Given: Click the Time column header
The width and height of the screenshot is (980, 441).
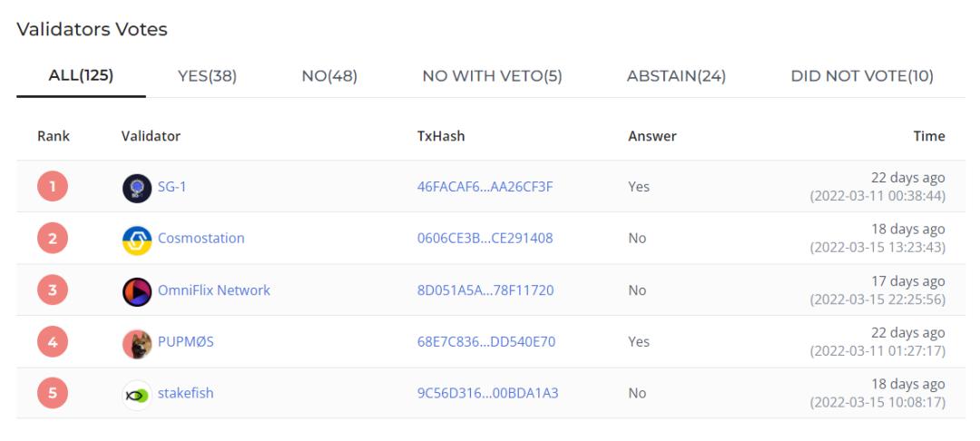Looking at the screenshot, I should (928, 137).
